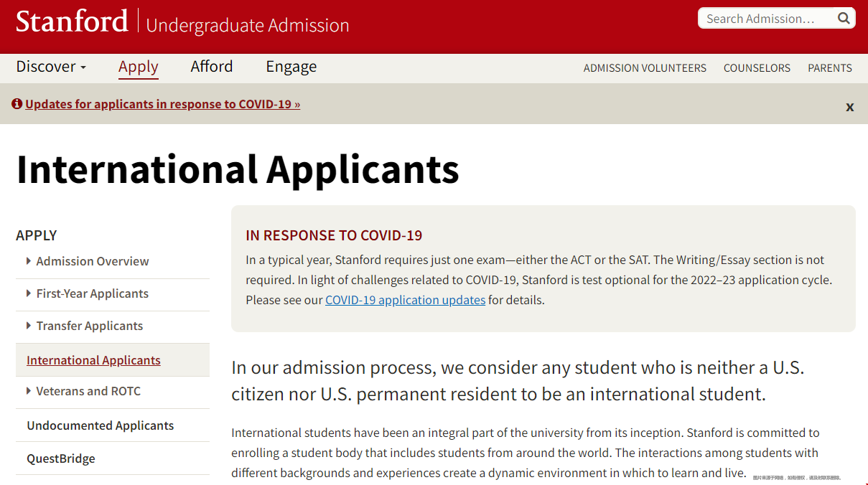The height and width of the screenshot is (485, 868).
Task: Click Updates for applicants COVID-19 banner link
Action: coord(162,104)
